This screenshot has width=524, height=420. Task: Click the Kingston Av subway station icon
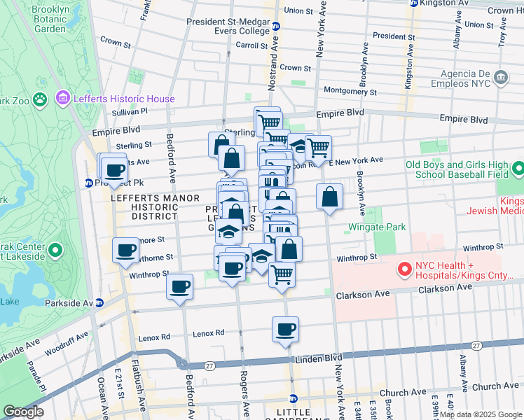(x=413, y=3)
